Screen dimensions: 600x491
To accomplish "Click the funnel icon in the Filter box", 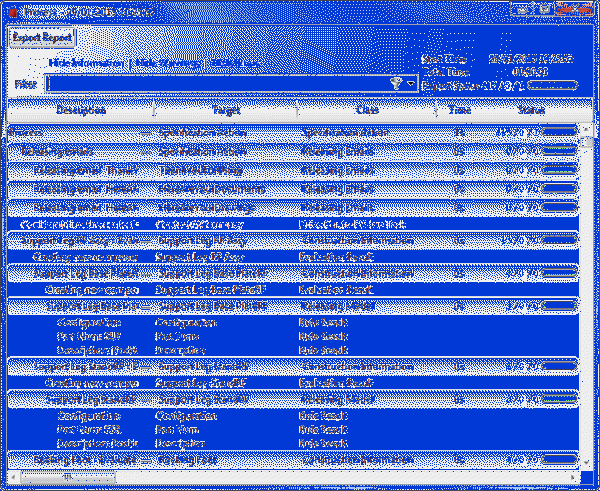I will point(396,84).
